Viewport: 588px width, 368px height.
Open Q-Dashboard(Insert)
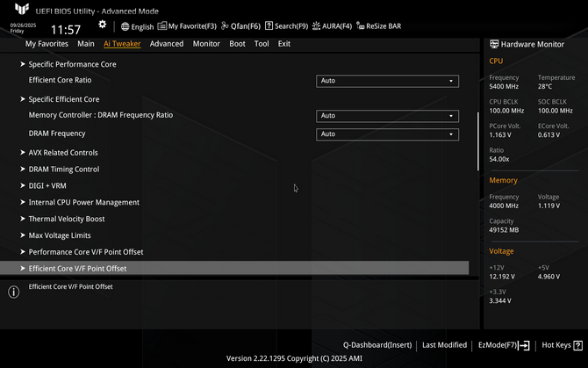377,345
